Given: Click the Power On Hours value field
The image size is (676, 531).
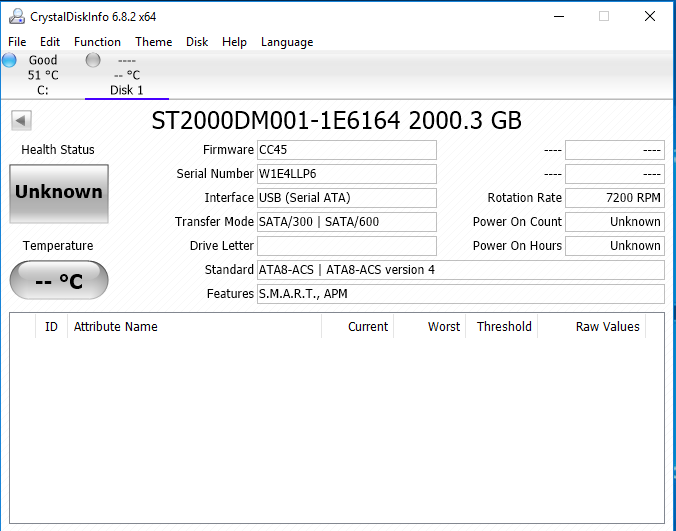Looking at the screenshot, I should [x=615, y=246].
